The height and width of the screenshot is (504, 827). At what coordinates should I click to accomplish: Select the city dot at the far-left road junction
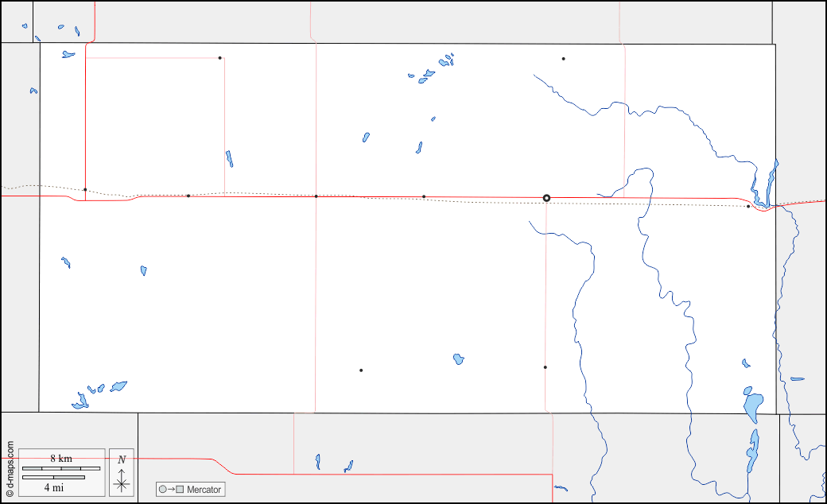pos(85,189)
